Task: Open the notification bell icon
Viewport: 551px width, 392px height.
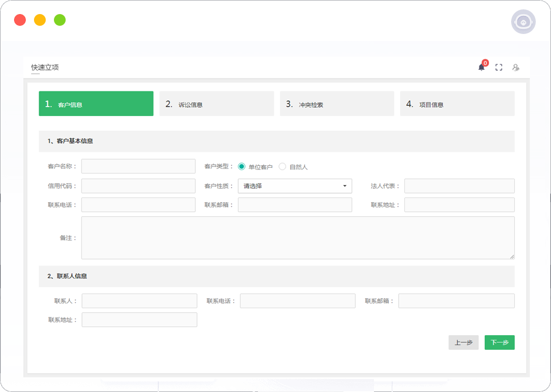Action: click(481, 67)
